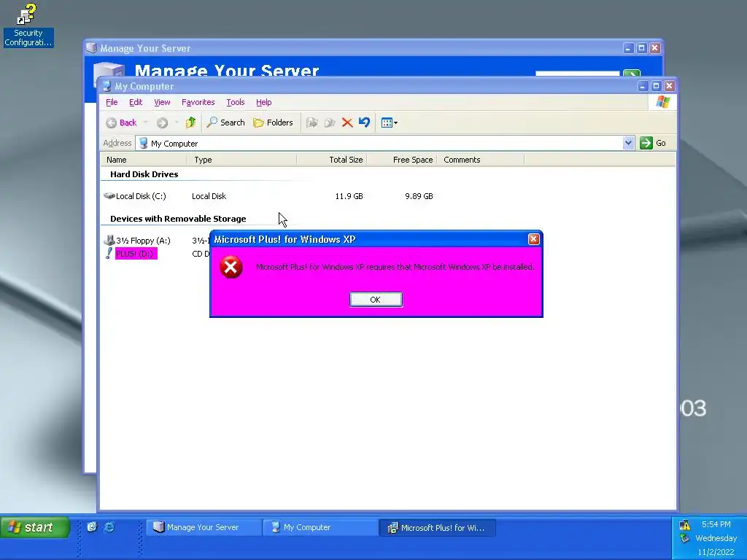
Task: Click the security alert tray icon
Action: click(684, 525)
